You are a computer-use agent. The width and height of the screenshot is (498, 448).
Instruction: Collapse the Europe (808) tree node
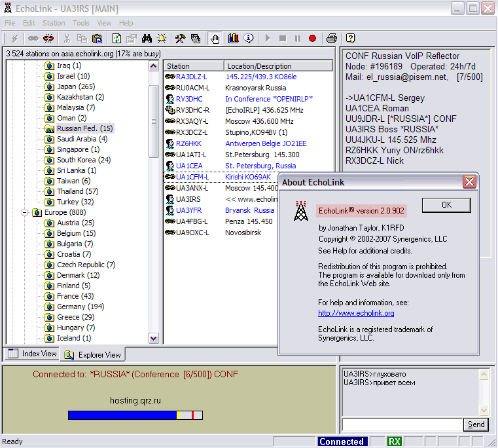click(24, 212)
